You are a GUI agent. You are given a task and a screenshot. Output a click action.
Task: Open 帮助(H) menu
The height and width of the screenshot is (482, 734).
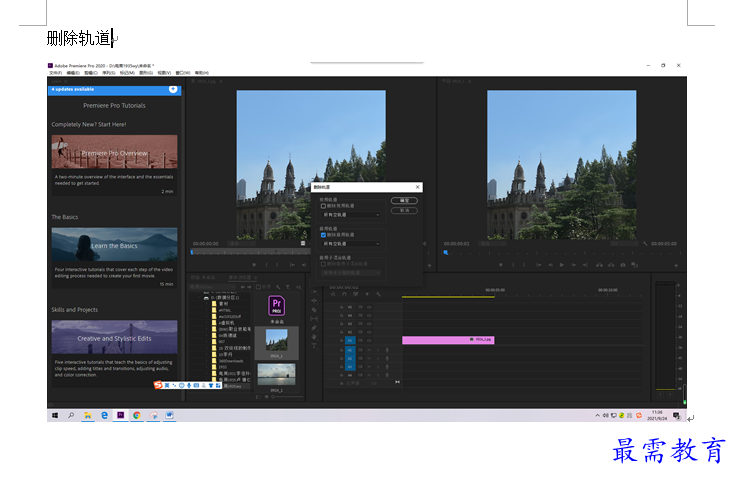point(202,73)
